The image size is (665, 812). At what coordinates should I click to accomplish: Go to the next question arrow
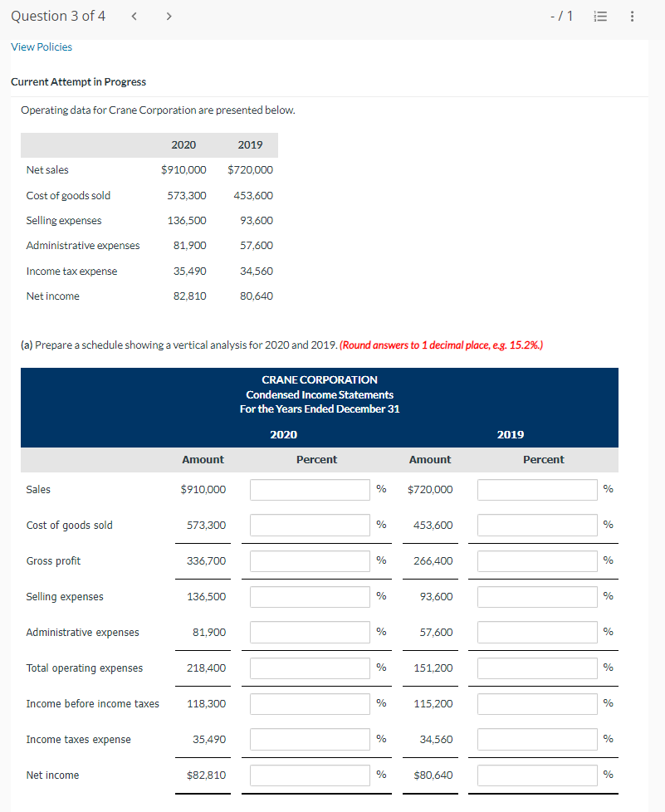(168, 15)
